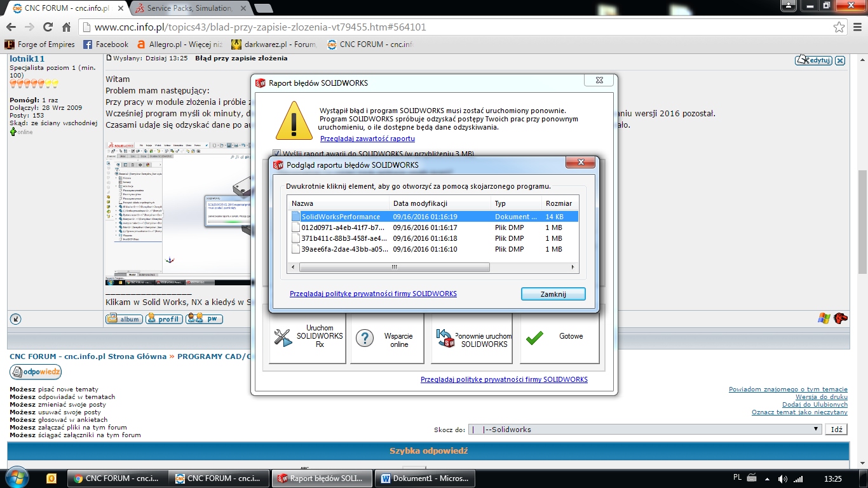Open Dodaj do Ulubionych link
Image resolution: width=868 pixels, height=488 pixels.
tap(815, 405)
